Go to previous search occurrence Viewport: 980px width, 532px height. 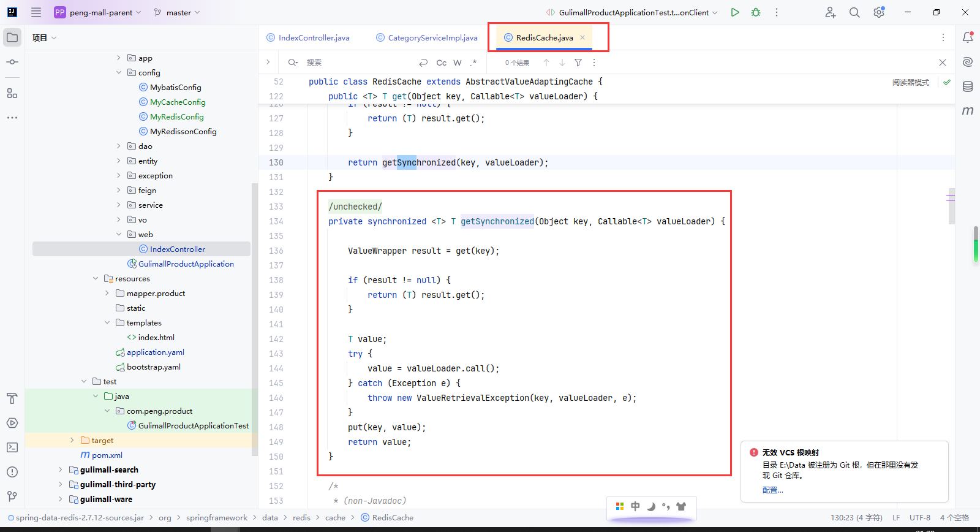[546, 63]
